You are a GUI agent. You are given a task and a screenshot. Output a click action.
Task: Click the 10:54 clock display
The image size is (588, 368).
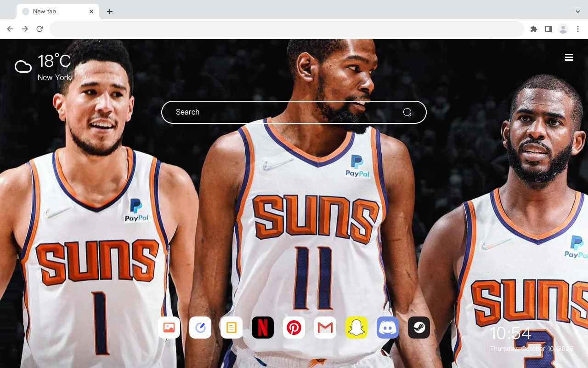pyautogui.click(x=510, y=333)
